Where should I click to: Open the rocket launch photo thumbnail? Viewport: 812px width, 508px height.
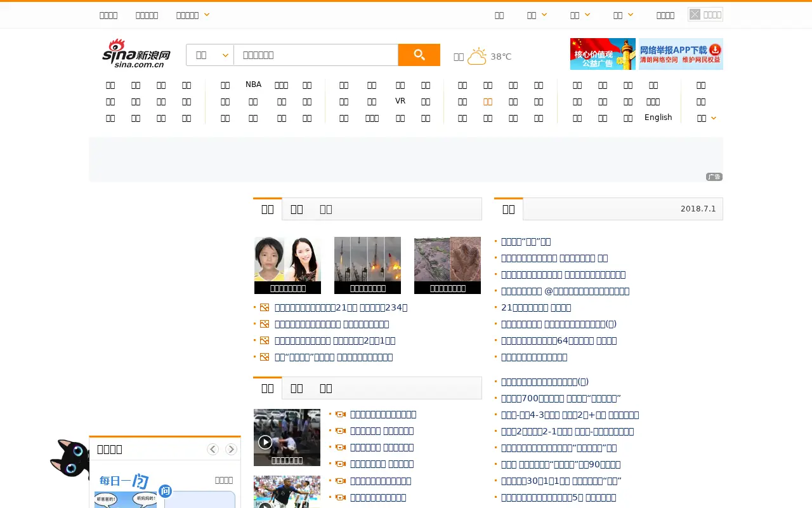coord(367,265)
